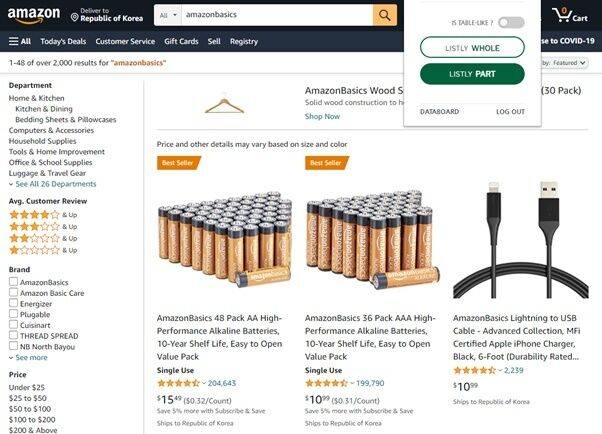The height and width of the screenshot is (434, 602).
Task: Open Gift Cards navigation item
Action: 181,41
